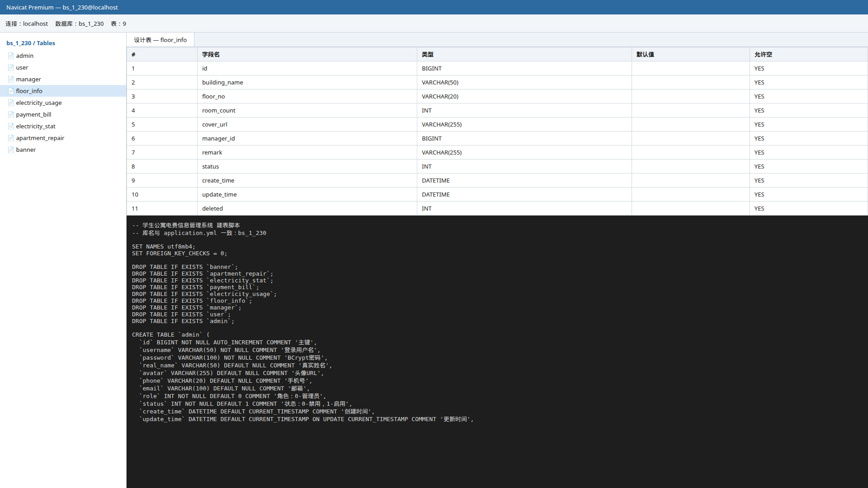Click the 字段名 column header
Screen dimensions: 868x488
307,54
